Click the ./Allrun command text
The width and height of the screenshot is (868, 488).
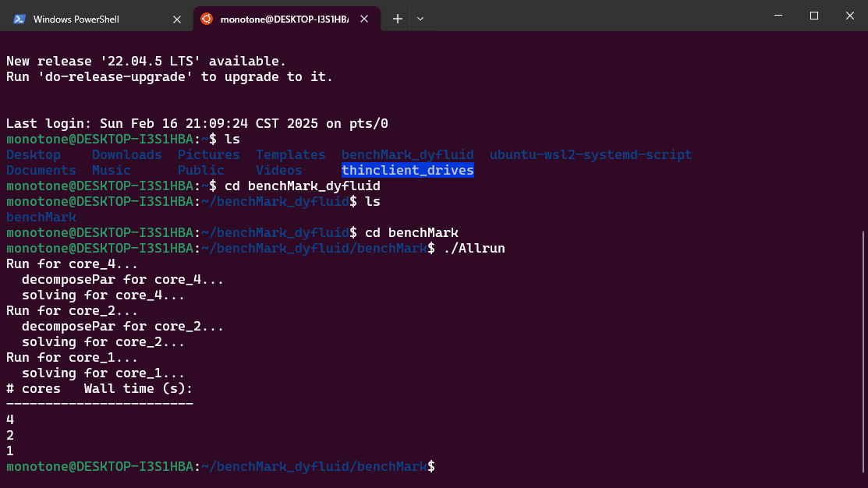point(474,248)
